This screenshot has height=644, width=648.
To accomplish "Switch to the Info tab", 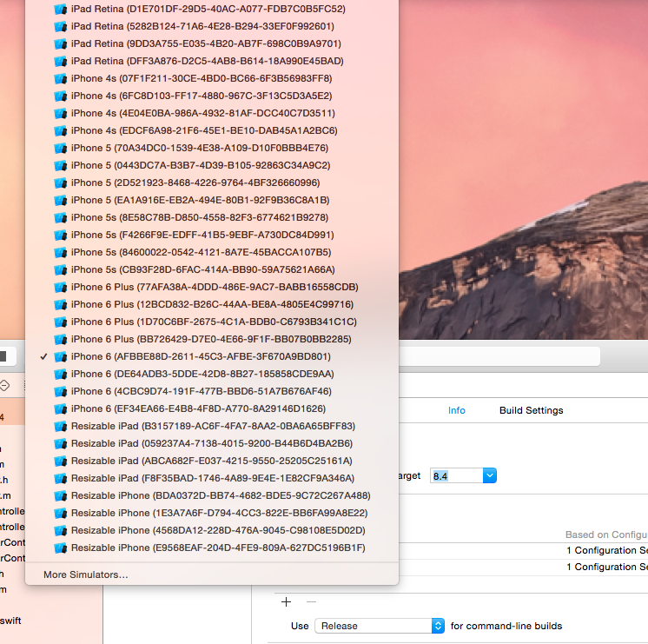I will click(x=456, y=410).
